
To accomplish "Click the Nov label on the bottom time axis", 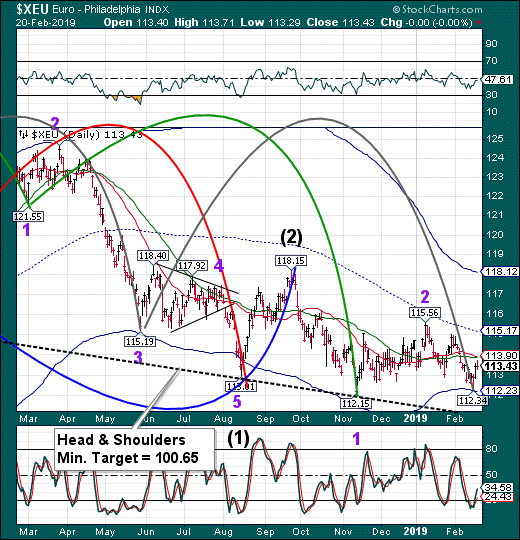I will 343,531.
